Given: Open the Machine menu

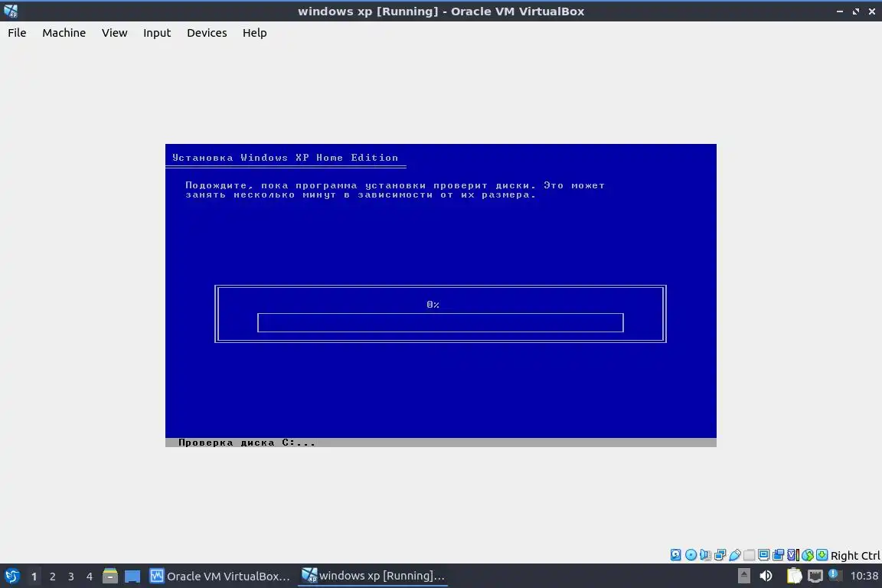Looking at the screenshot, I should (x=64, y=33).
